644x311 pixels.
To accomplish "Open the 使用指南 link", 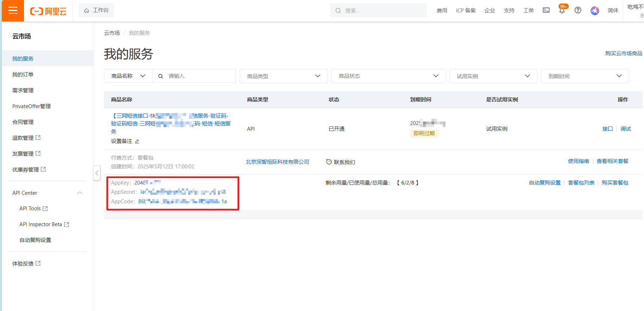I will click(x=578, y=161).
